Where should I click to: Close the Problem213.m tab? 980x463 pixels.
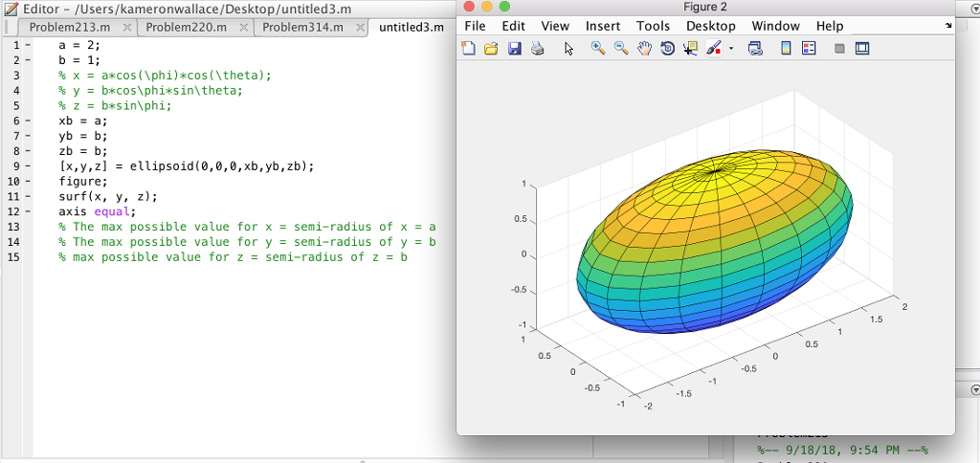click(x=128, y=27)
